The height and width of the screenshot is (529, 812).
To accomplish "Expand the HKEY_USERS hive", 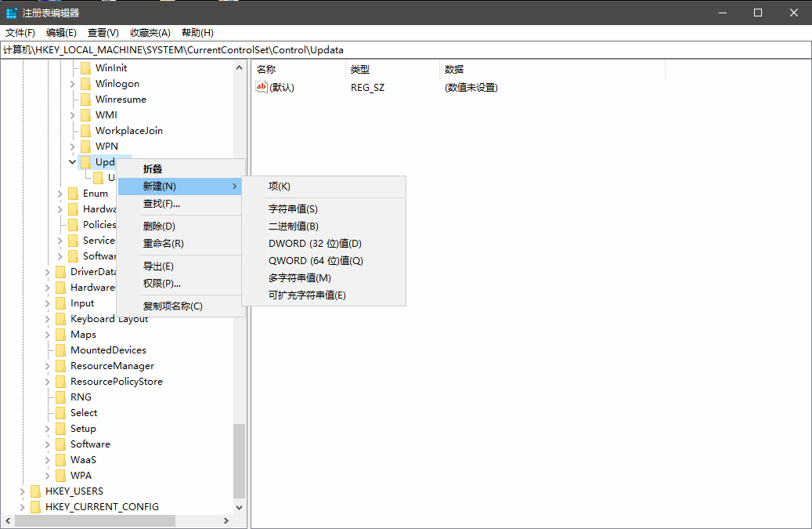I will point(22,491).
